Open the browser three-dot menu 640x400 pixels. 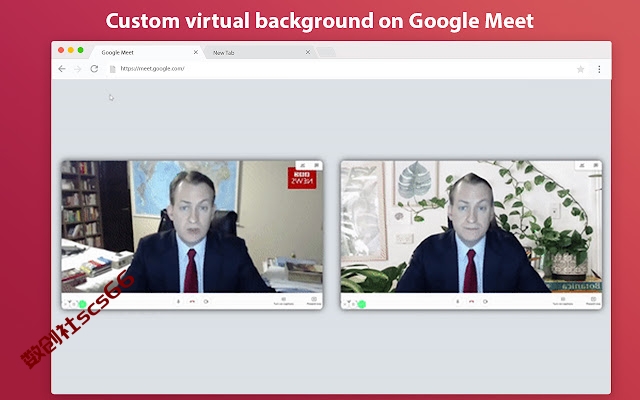pos(599,69)
